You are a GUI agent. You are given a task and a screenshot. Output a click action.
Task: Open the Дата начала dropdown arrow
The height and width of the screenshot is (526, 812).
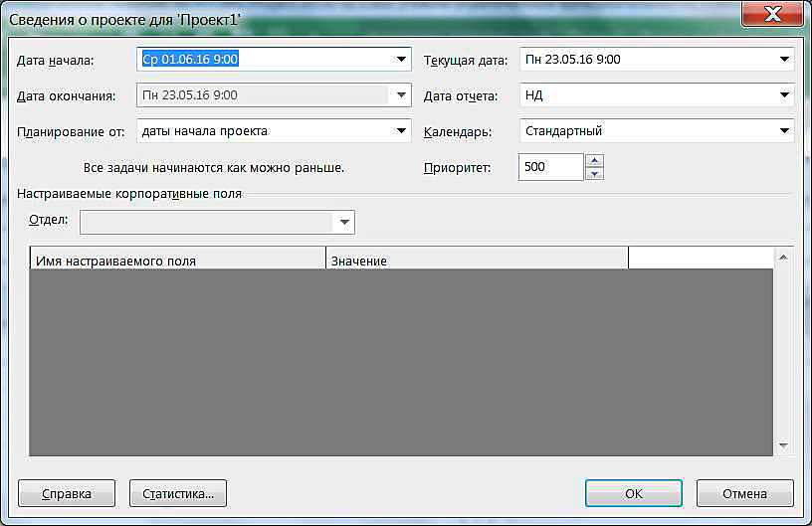tap(401, 60)
